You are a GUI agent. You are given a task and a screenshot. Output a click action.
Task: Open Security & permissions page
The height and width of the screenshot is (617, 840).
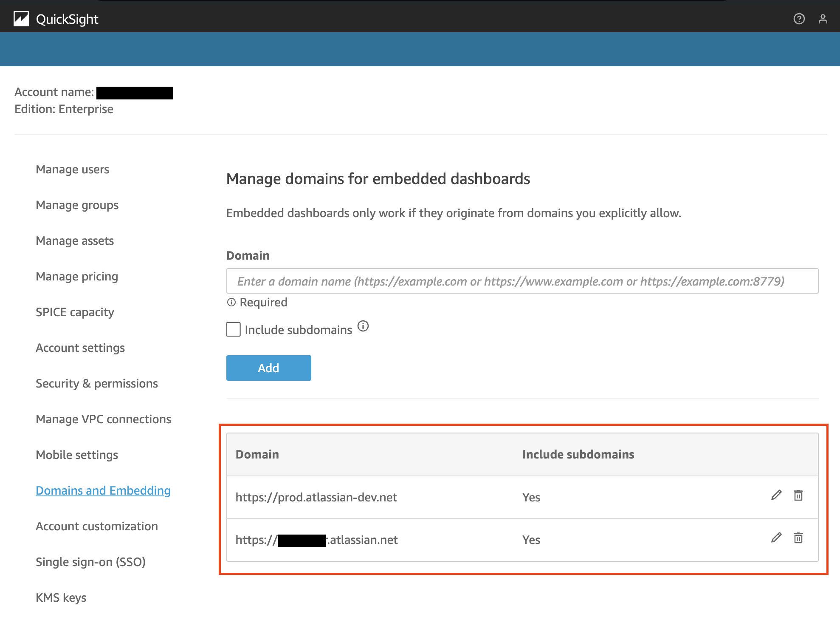click(x=97, y=384)
